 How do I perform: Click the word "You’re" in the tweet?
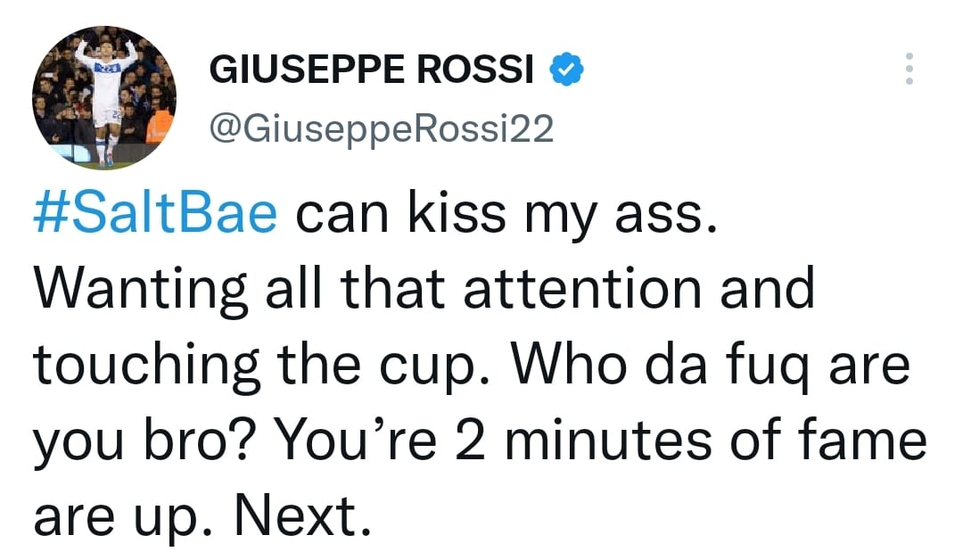[x=358, y=440]
